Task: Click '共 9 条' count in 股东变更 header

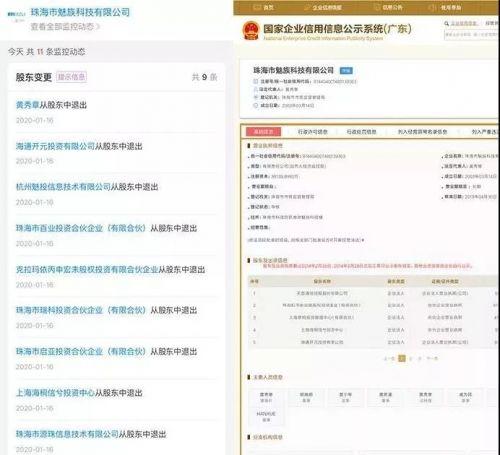Action: [204, 77]
